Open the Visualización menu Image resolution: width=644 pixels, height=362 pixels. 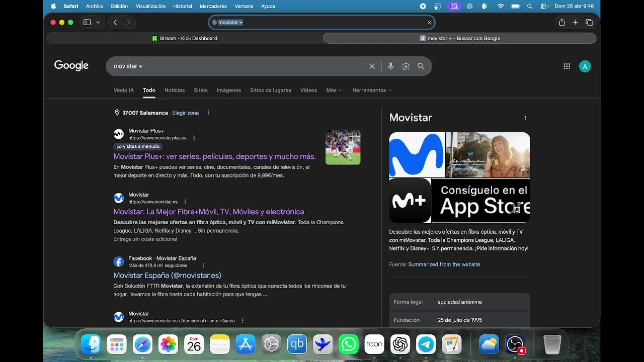click(x=150, y=6)
